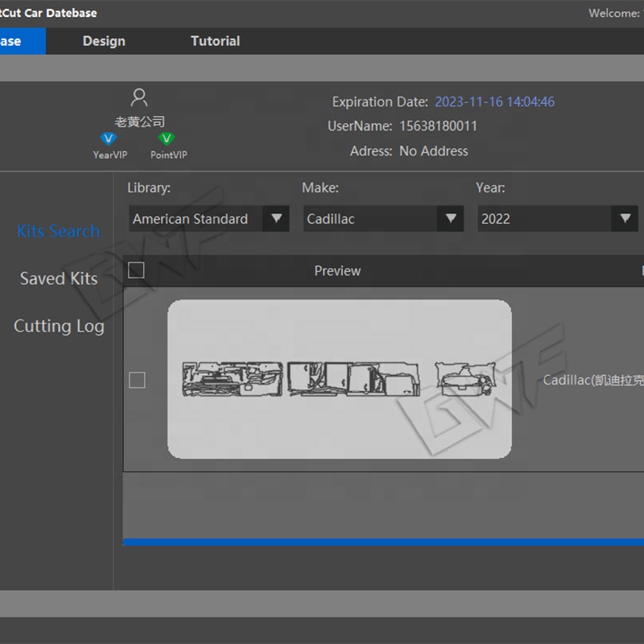The height and width of the screenshot is (644, 644).
Task: Click the UserName value 15638180011
Action: (x=438, y=126)
